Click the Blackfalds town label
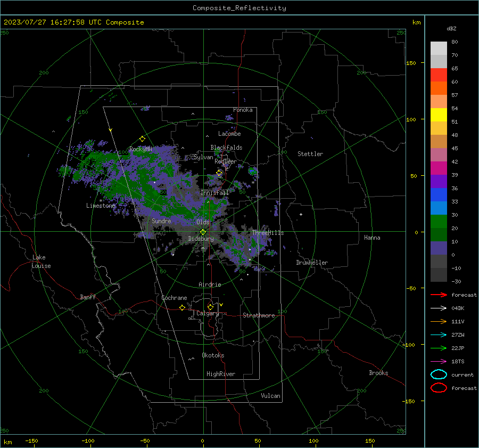The width and height of the screenshot is (479, 448). point(226,148)
